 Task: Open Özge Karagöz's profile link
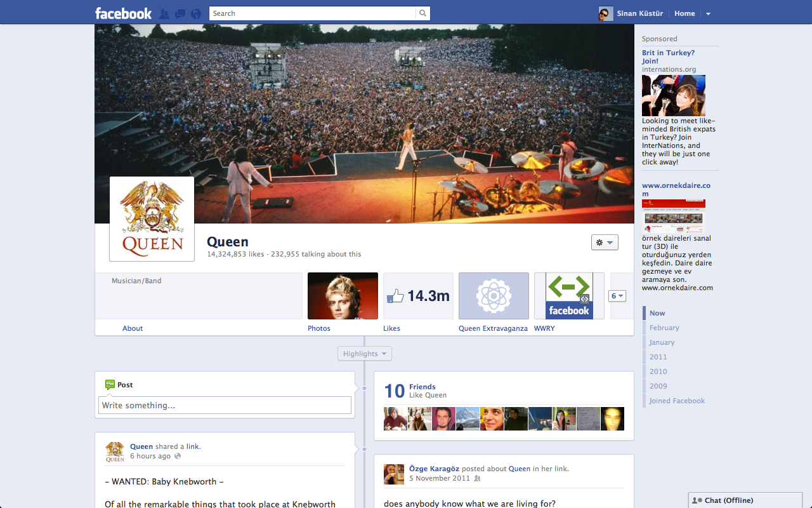point(435,469)
